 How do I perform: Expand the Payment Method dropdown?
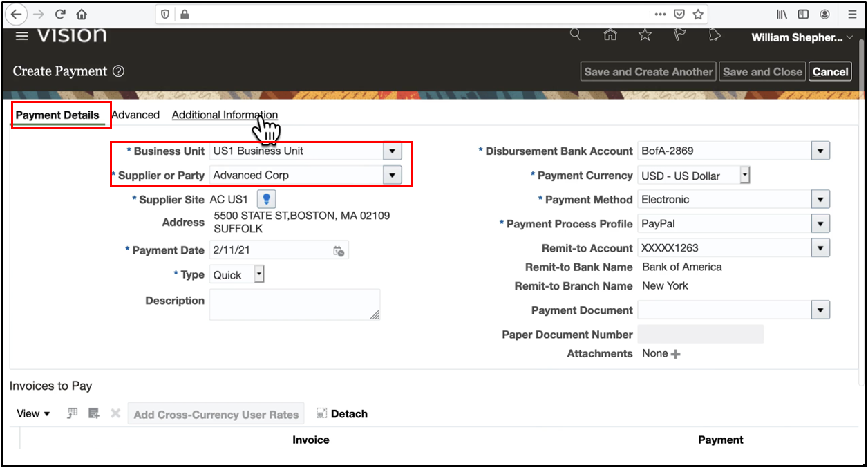click(820, 199)
